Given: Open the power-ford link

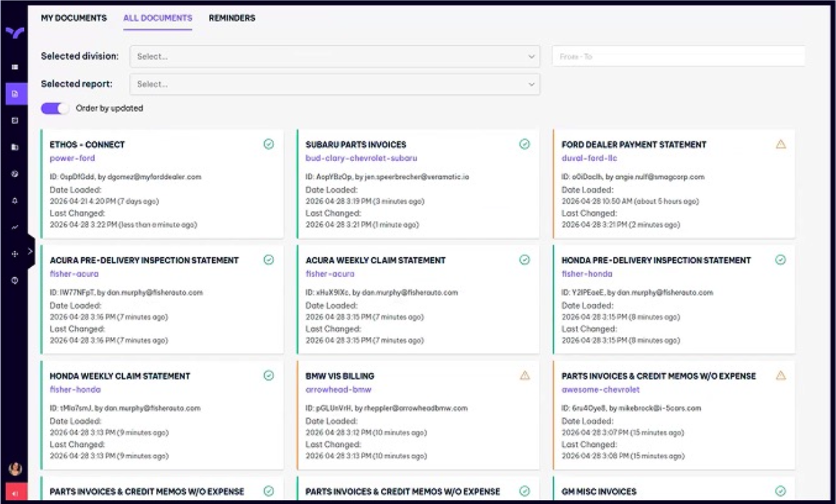Looking at the screenshot, I should pos(72,158).
